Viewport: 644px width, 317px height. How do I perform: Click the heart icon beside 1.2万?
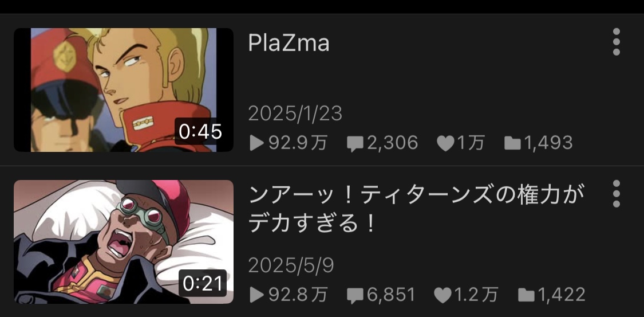(x=443, y=295)
